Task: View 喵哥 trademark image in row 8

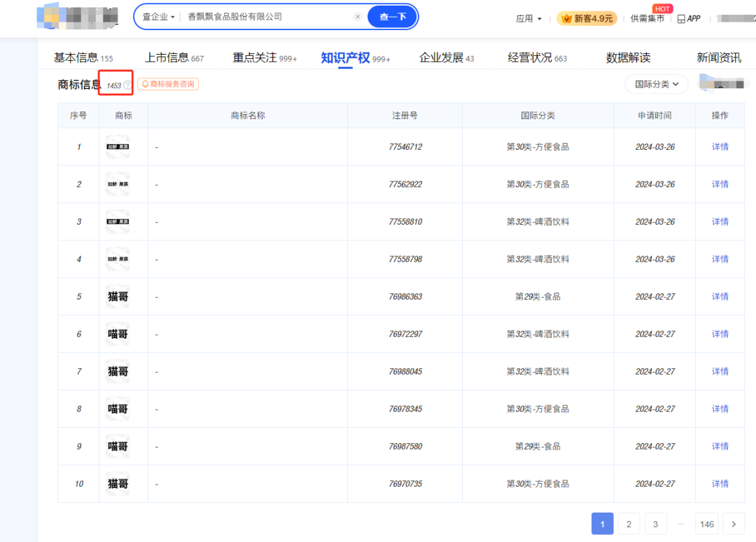Action: pyautogui.click(x=118, y=409)
